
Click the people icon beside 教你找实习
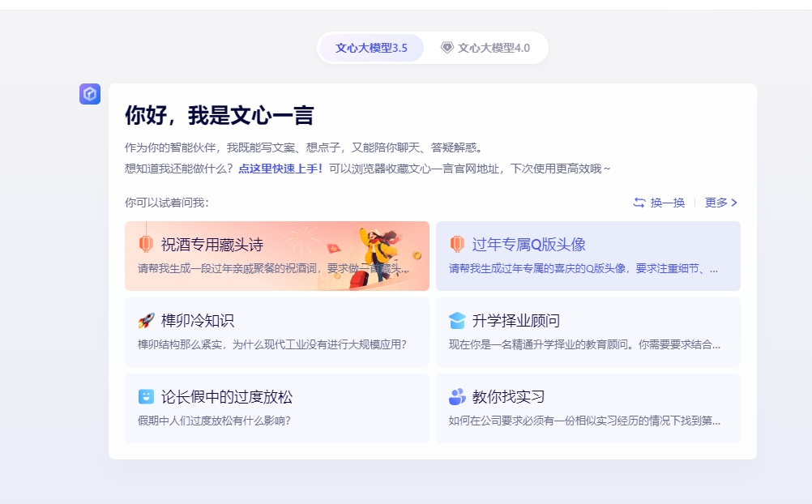[x=457, y=396]
